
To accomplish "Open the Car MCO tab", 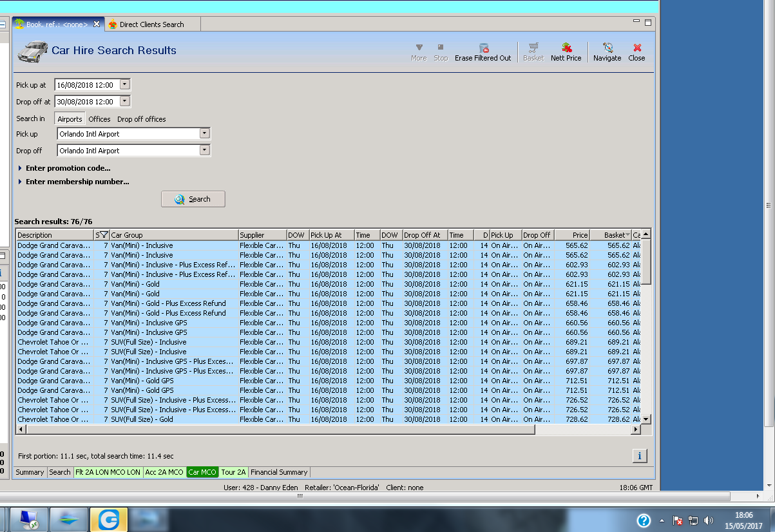I will (202, 472).
